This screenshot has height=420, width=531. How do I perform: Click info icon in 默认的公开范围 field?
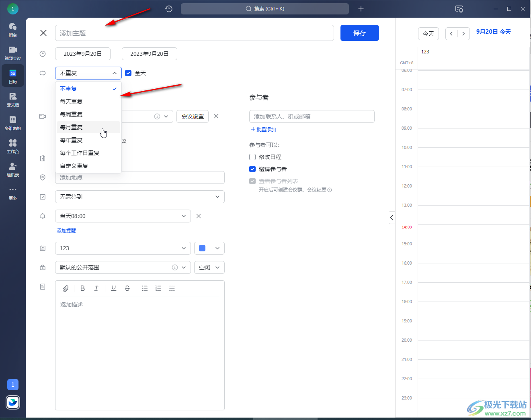coord(175,267)
